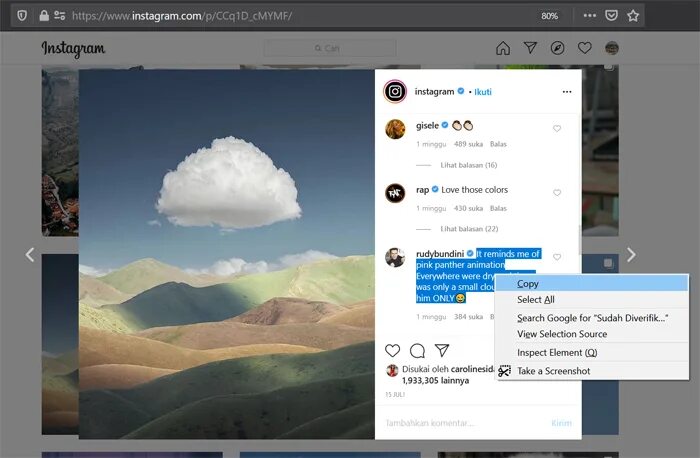Expand Lihat balasan (16) replies
This screenshot has width=700, height=458.
pyautogui.click(x=469, y=165)
